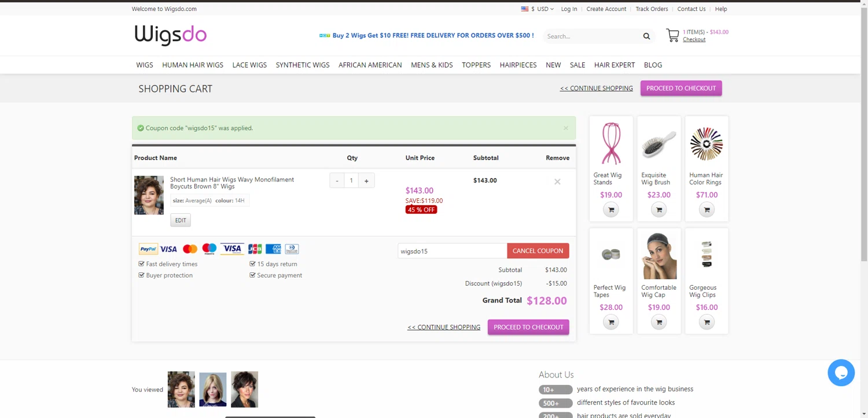Open dark short wig viewed thumbnail

point(244,389)
